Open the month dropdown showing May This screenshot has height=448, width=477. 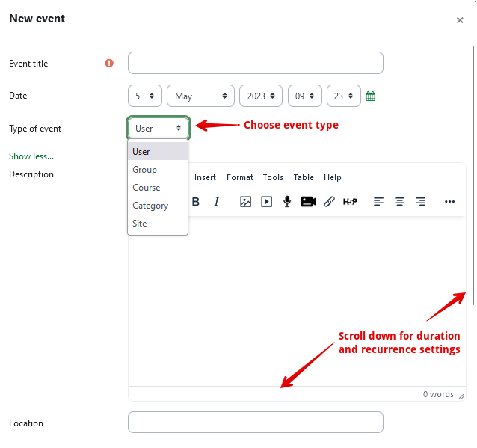pos(200,96)
